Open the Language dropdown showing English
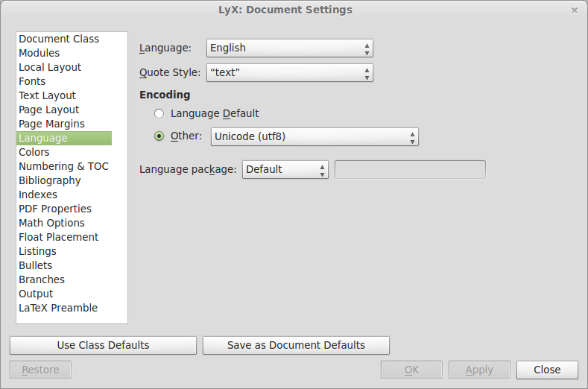Viewport: 588px width, 389px height. (x=289, y=48)
